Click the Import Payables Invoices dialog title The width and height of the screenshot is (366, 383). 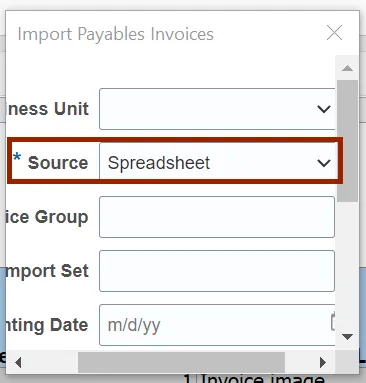[x=115, y=34]
